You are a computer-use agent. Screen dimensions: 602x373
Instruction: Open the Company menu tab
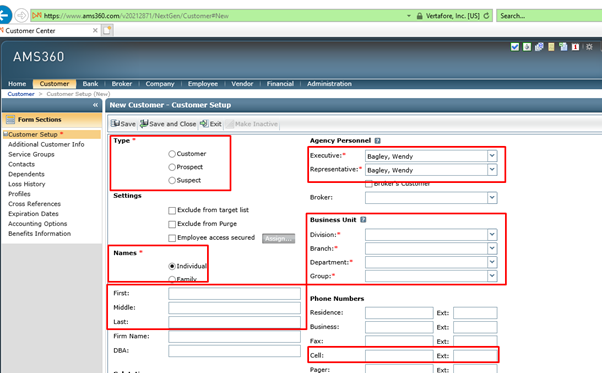160,84
